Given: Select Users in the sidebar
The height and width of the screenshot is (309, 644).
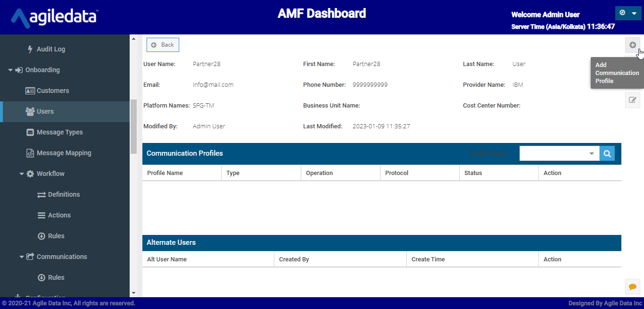Looking at the screenshot, I should tap(45, 111).
